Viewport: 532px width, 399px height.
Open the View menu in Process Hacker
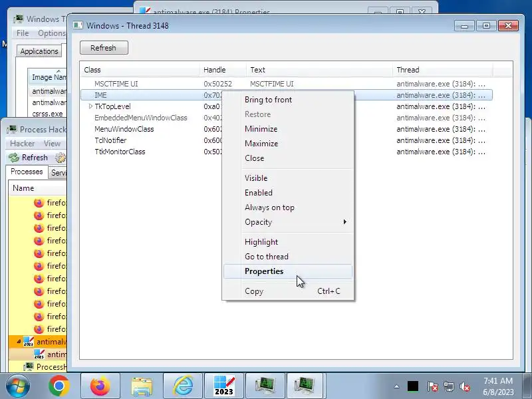click(x=52, y=144)
